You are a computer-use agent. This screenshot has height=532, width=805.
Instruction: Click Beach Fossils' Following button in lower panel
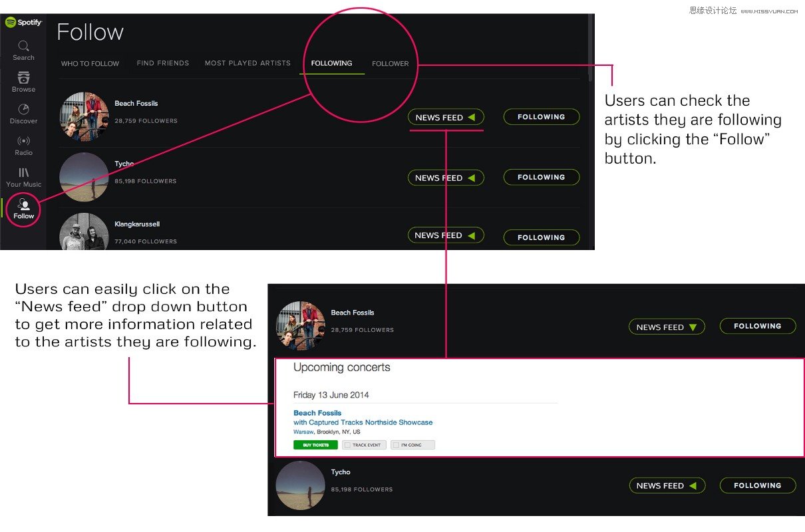[758, 326]
